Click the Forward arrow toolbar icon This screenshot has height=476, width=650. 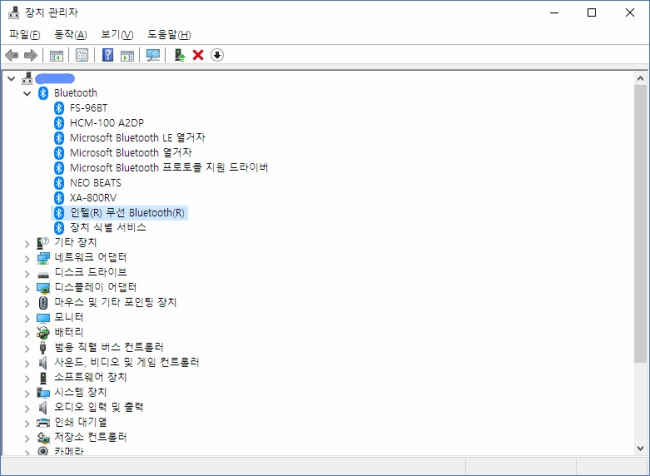31,55
